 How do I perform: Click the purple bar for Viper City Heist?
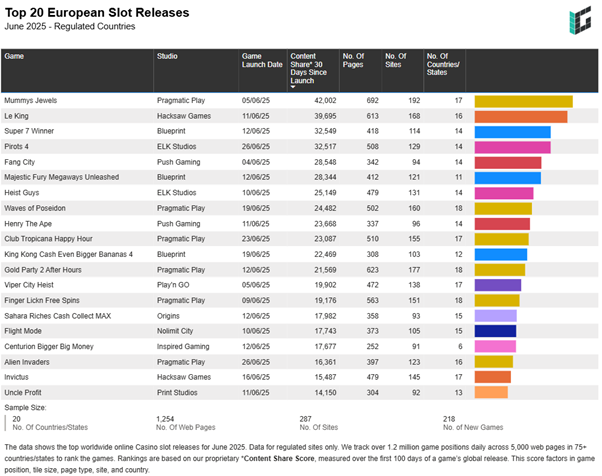497,285
